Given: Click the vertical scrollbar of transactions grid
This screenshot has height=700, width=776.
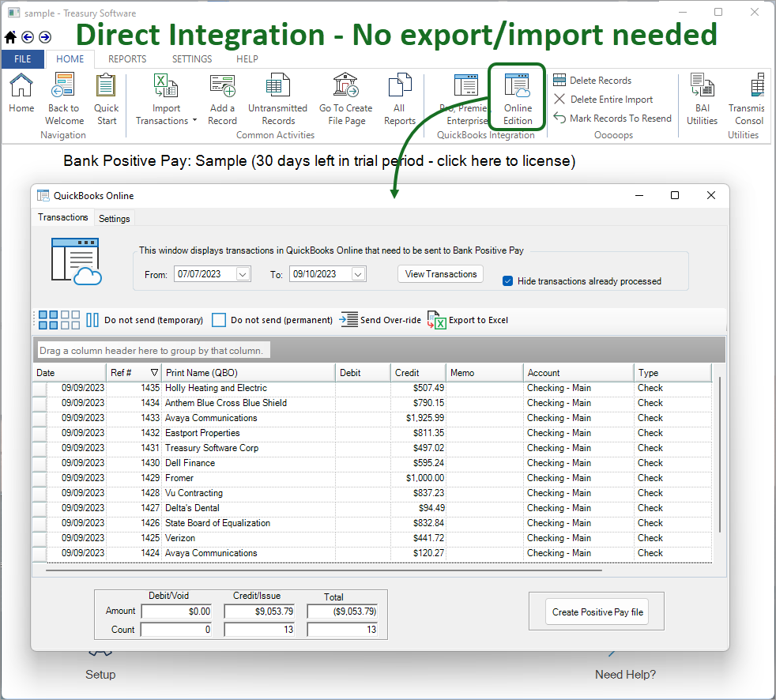Looking at the screenshot, I should pos(720,455).
